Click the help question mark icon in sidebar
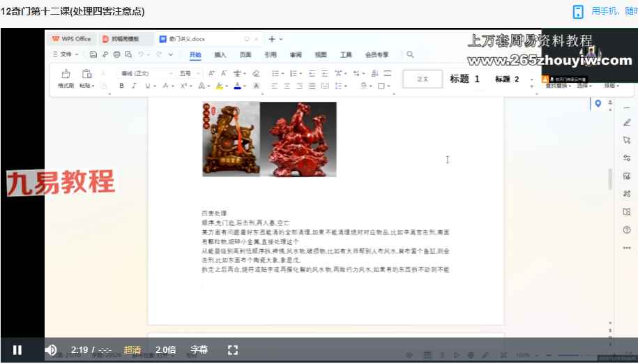Viewport: 638px width, 364px height. pyautogui.click(x=627, y=230)
